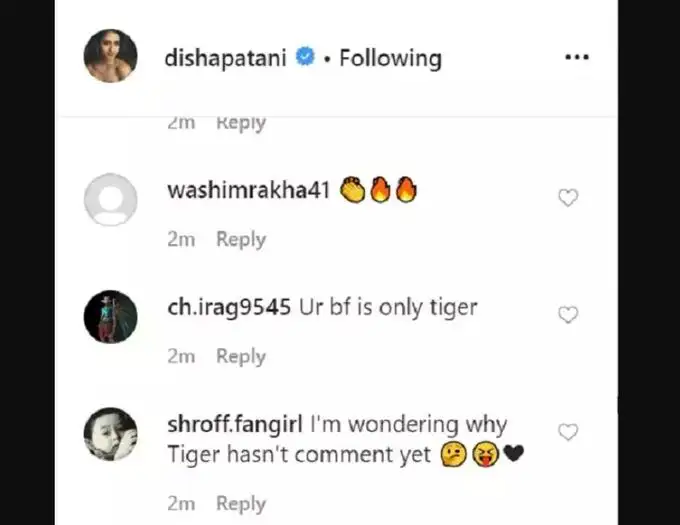Open the three-dot more options menu
680x525 pixels.
[577, 58]
